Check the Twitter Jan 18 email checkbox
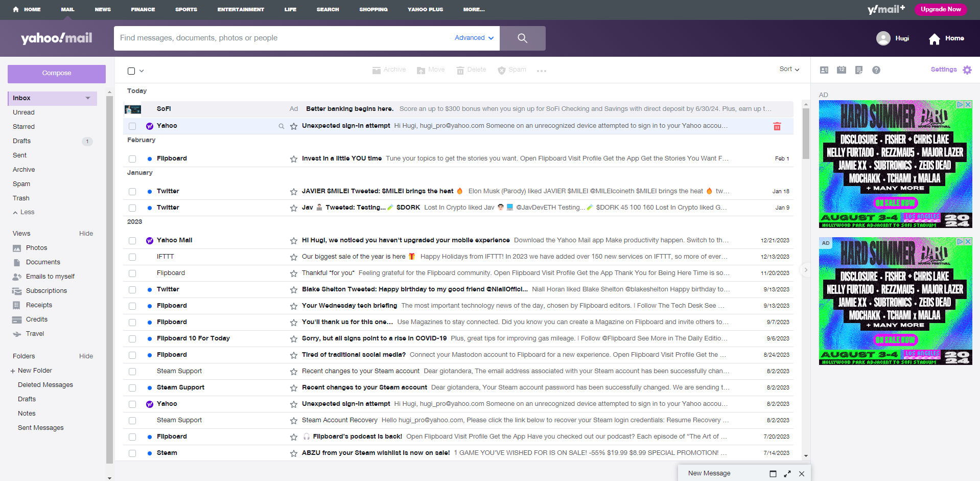The image size is (980, 481). (x=132, y=192)
